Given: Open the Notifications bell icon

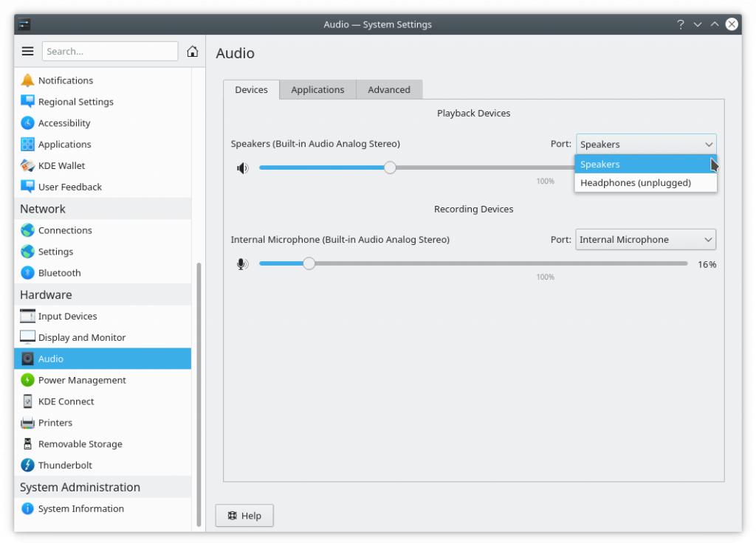Looking at the screenshot, I should [x=27, y=80].
